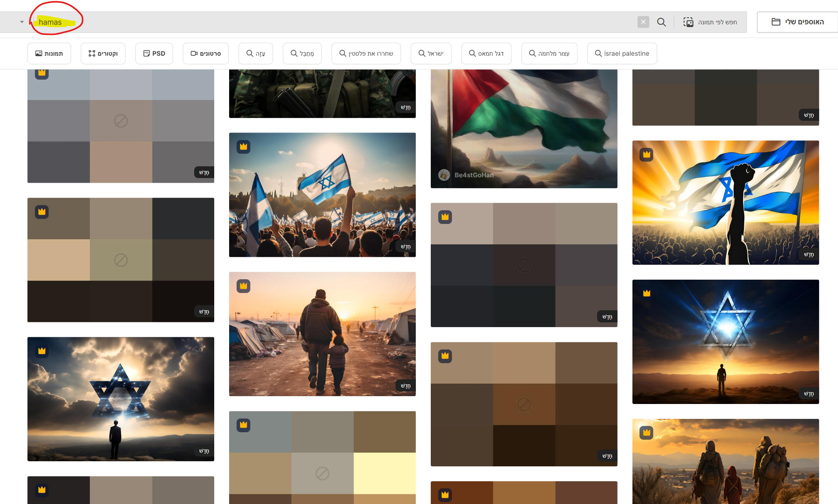Click the 'חדש' badge on star and clouds image
The image size is (838, 504).
[x=204, y=451]
